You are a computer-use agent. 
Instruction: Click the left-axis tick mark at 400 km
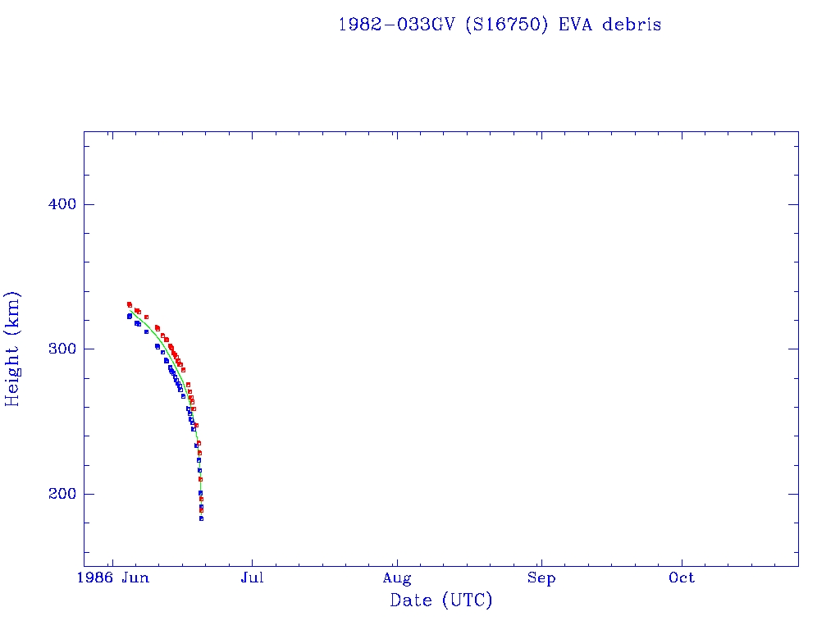click(x=89, y=204)
